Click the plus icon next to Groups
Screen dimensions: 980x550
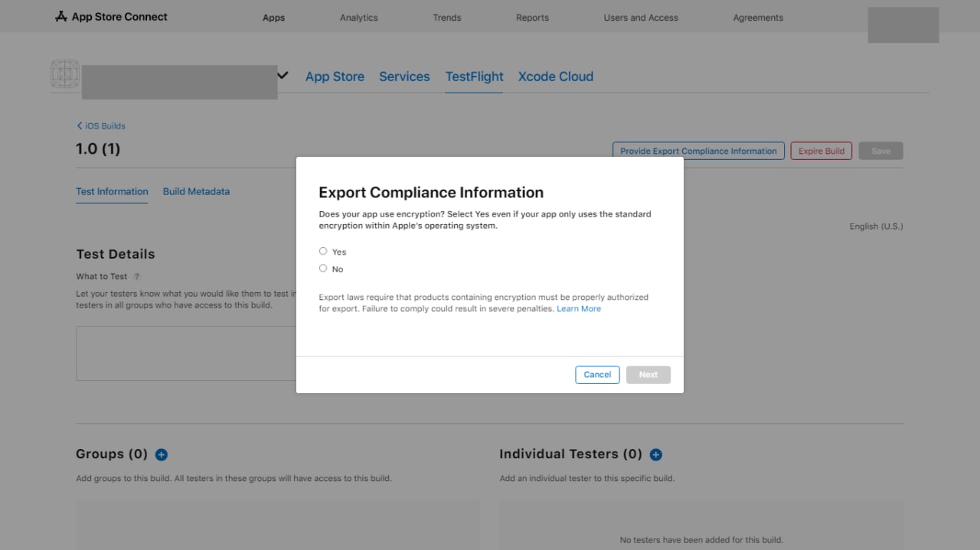162,454
